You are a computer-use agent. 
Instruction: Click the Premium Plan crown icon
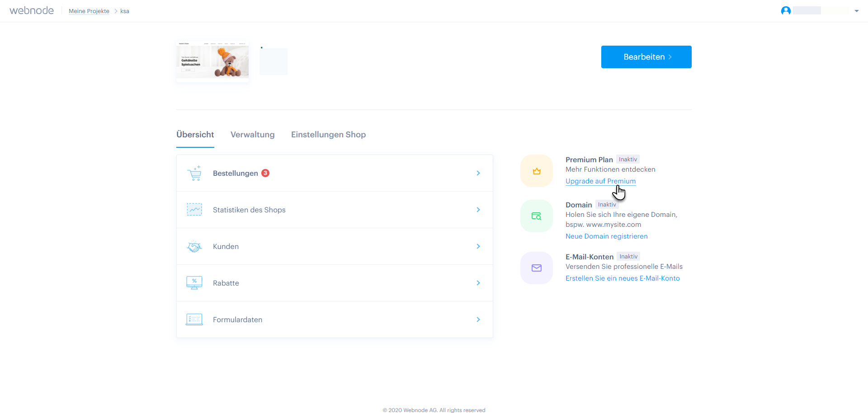pos(537,171)
